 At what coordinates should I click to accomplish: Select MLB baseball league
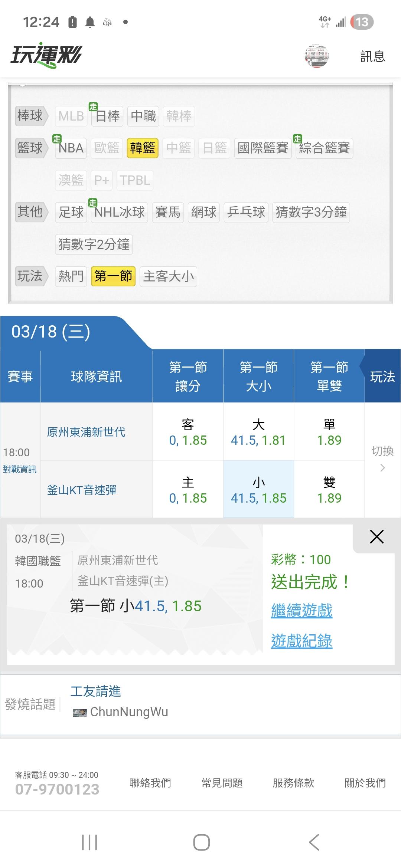click(71, 116)
